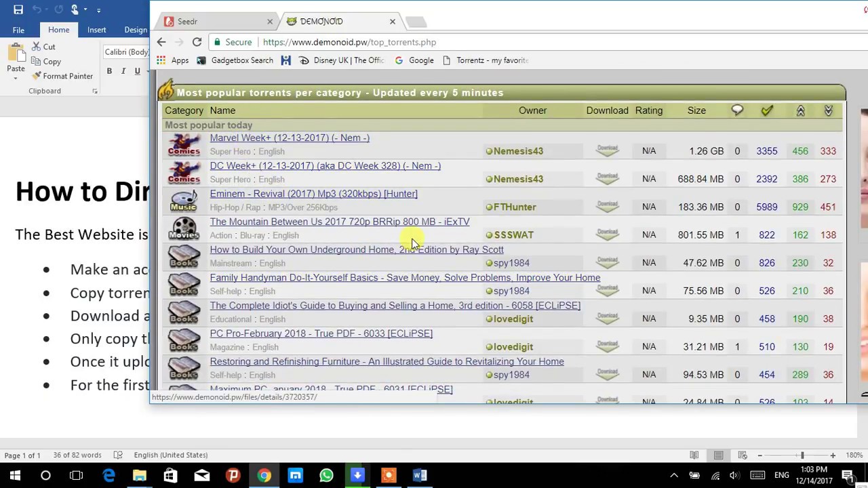
Task: Open Gadgetbox Search bookmark
Action: point(235,60)
